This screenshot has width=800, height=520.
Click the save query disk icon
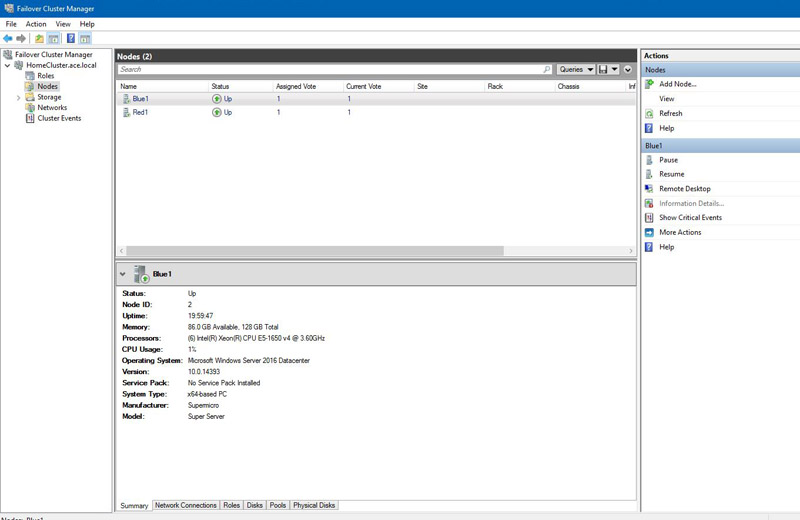tap(603, 69)
